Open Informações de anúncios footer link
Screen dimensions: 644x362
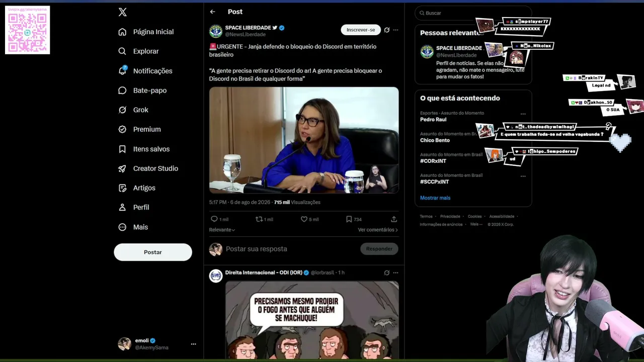pos(441,224)
